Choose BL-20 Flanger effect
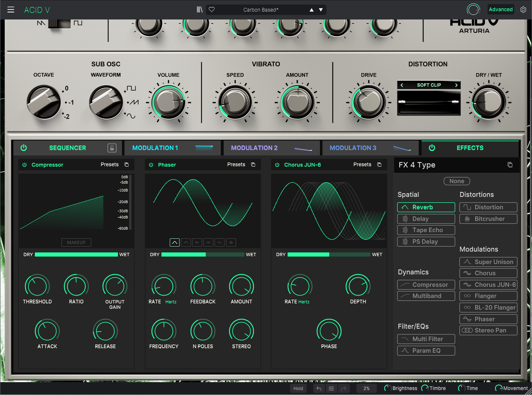The width and height of the screenshot is (532, 395). (x=488, y=308)
